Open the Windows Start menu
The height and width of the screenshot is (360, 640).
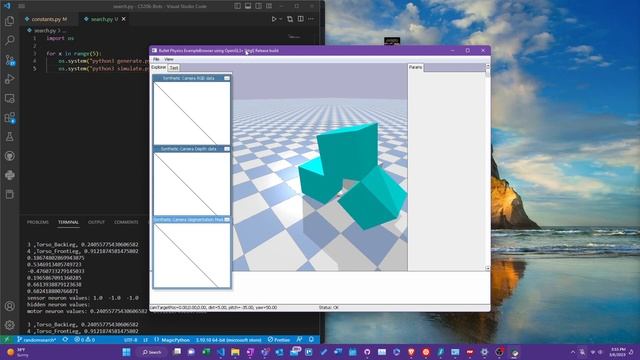[127, 352]
